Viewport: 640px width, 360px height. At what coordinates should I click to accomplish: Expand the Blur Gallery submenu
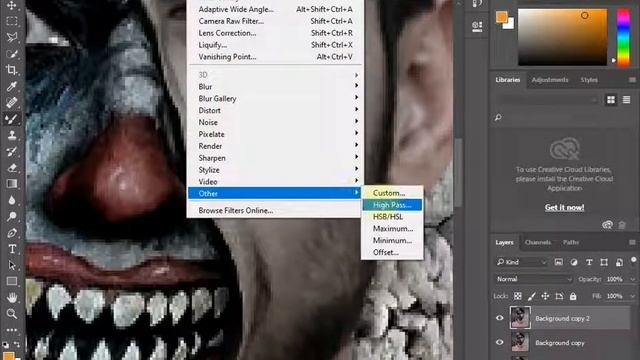tap(275, 98)
